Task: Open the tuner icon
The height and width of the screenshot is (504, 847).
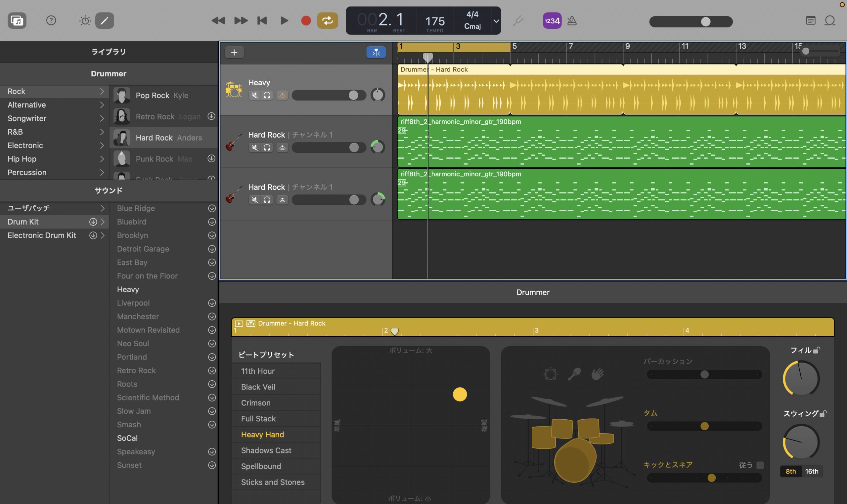Action: 518,21
